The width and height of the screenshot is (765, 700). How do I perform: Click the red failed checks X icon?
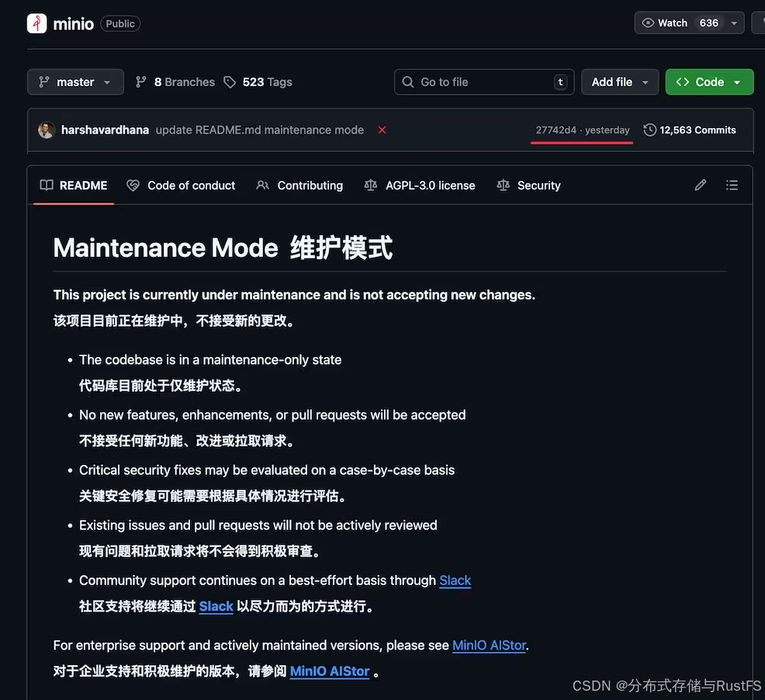click(382, 130)
